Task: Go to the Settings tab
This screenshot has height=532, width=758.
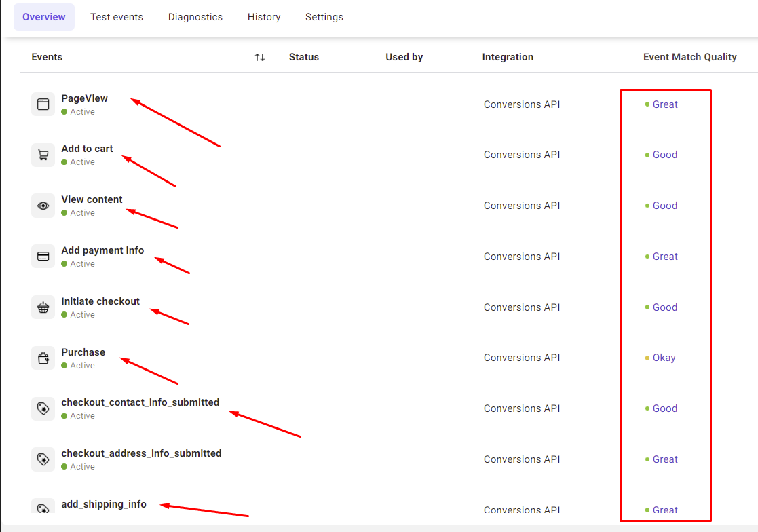Action: click(324, 17)
